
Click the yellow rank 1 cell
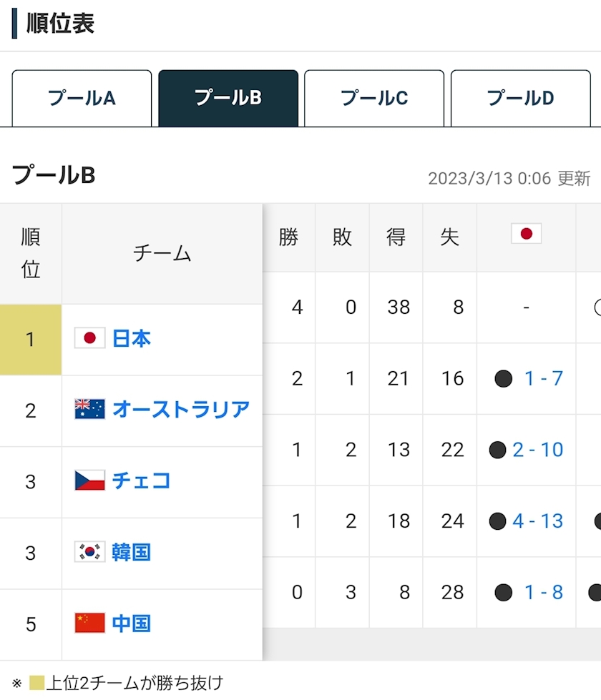click(x=30, y=339)
